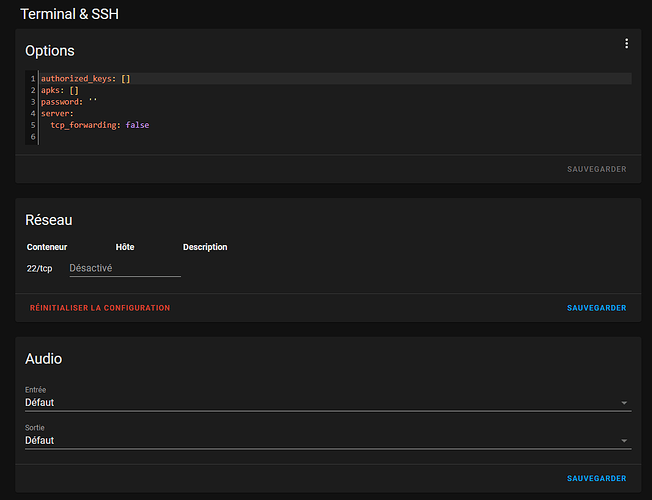Click the Hôte column header
Image resolution: width=652 pixels, height=500 pixels.
tap(125, 247)
